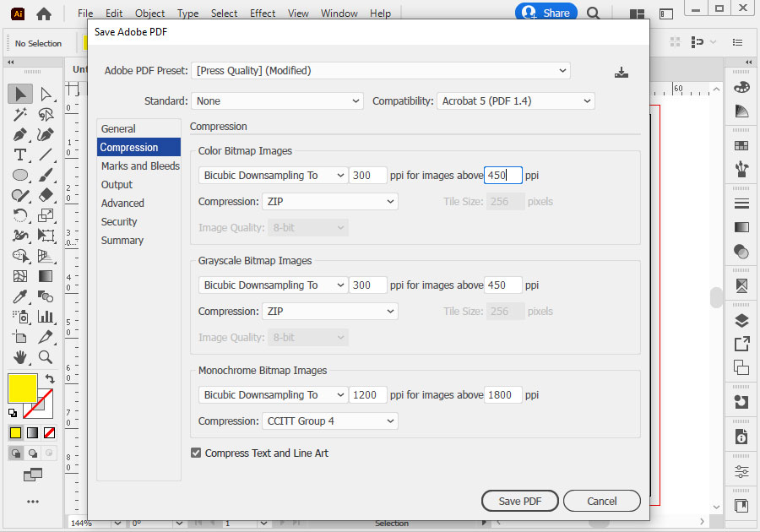Screen dimensions: 760x532
Task: Toggle Draw Normal mode
Action: (x=16, y=453)
